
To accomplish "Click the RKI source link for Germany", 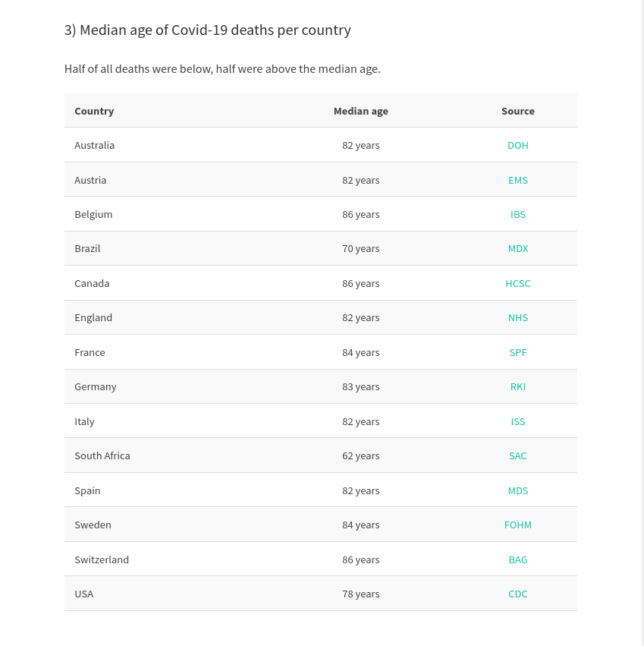I will click(517, 387).
